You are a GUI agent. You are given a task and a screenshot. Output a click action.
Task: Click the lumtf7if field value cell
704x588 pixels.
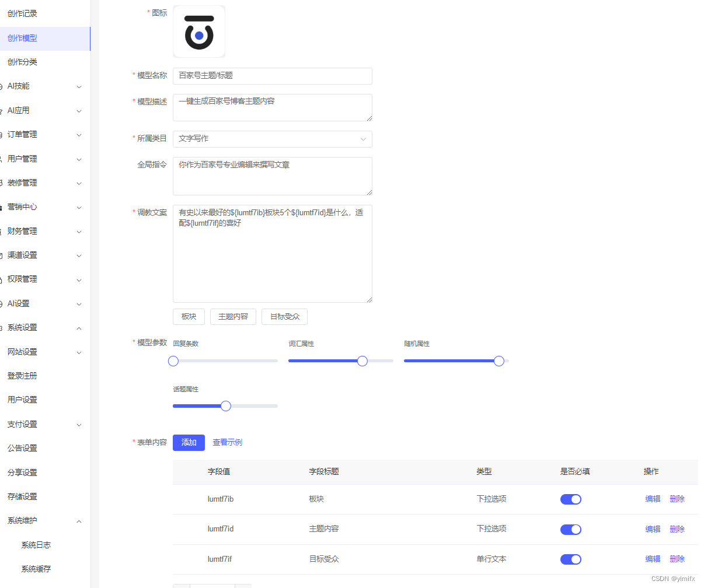click(x=219, y=559)
